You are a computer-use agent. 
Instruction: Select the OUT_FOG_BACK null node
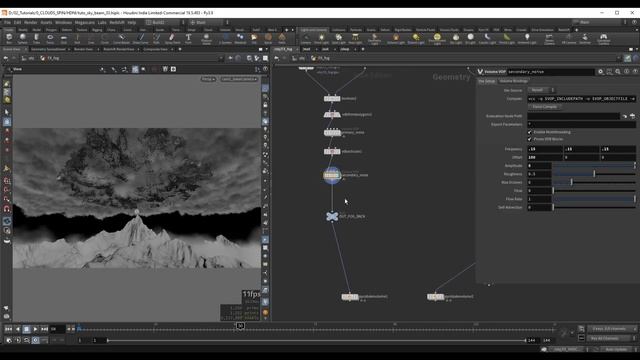[x=332, y=216]
